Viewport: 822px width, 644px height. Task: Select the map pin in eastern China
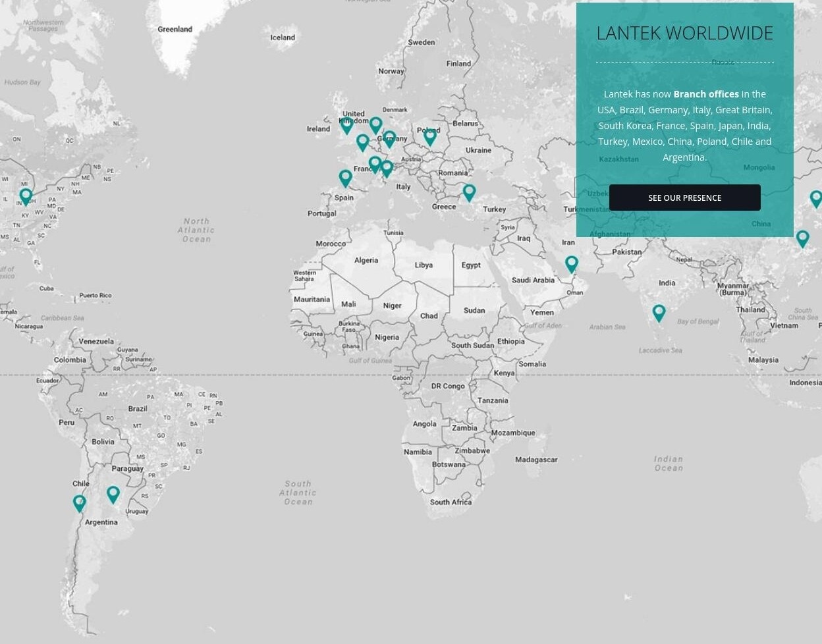coord(802,238)
